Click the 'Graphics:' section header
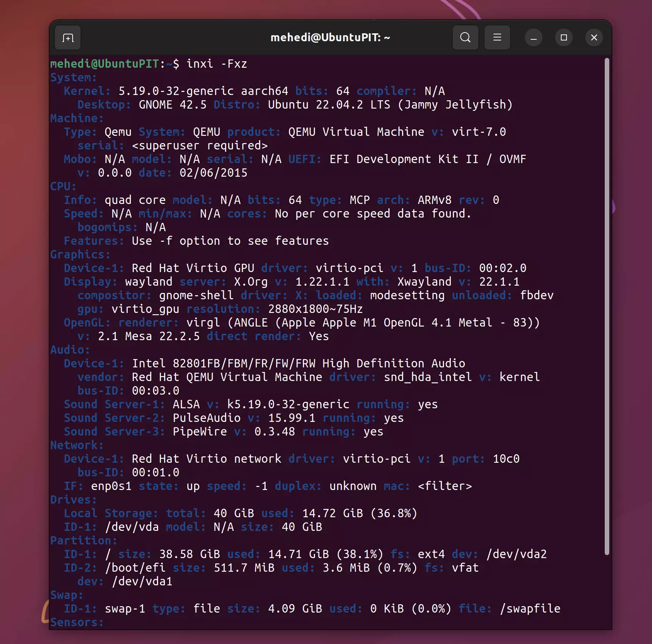This screenshot has height=644, width=652. (81, 254)
